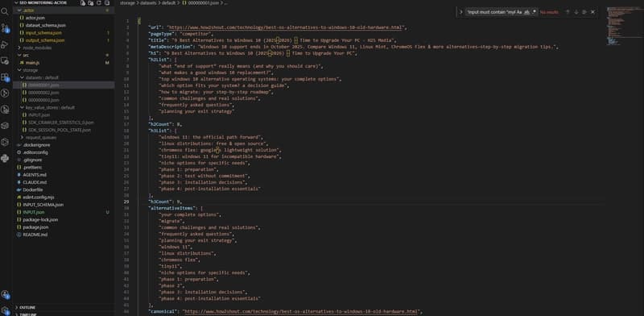Open actor.json file
The image size is (644, 316).
click(64, 18)
